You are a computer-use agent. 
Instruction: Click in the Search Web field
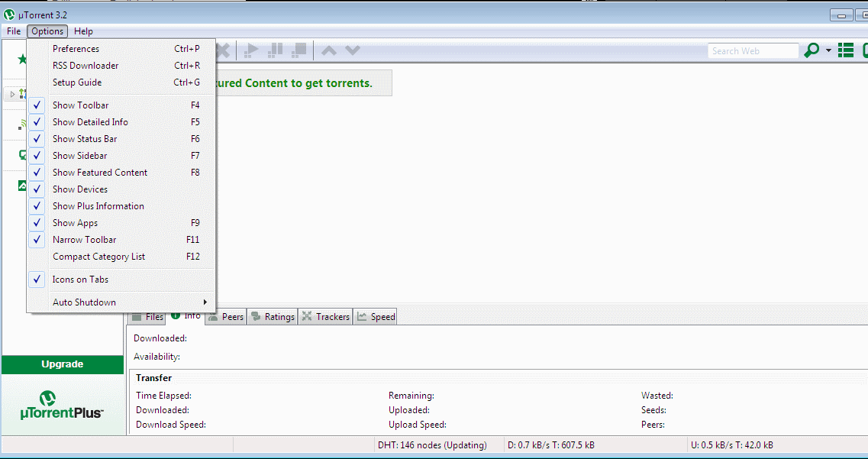pyautogui.click(x=753, y=51)
